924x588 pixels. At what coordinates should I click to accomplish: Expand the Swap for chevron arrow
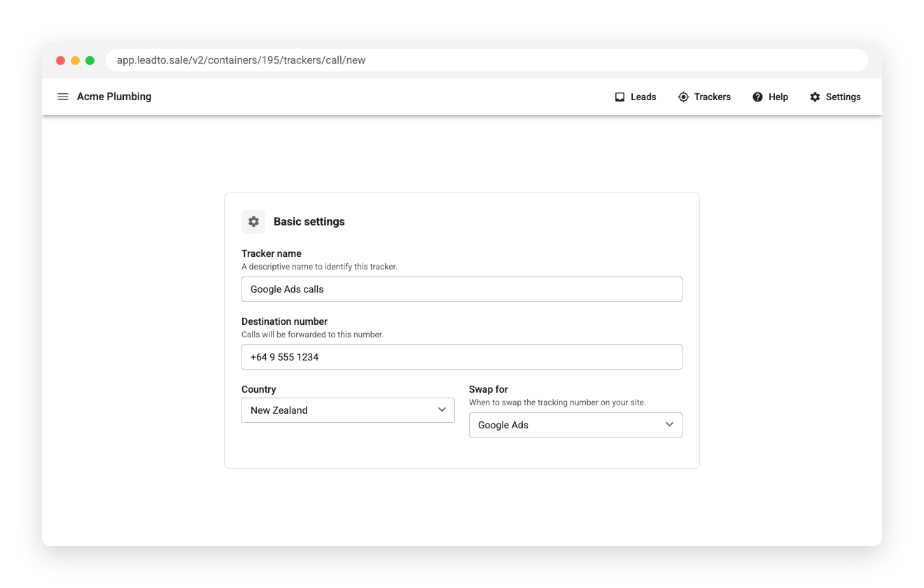(669, 425)
